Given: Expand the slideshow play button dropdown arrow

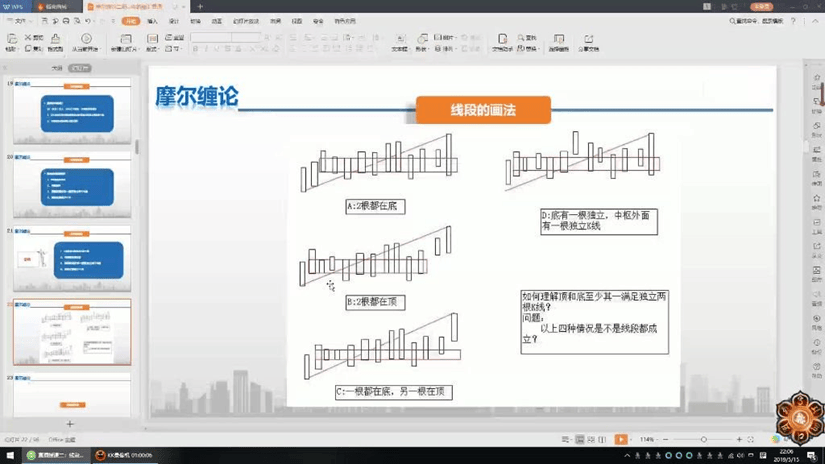Looking at the screenshot, I should click(x=632, y=440).
